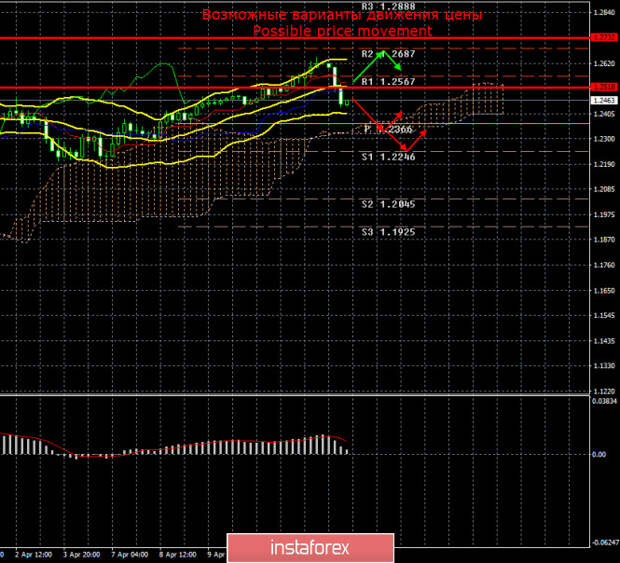Click the 'Possible price movement' title text
The height and width of the screenshot is (563, 620).
click(342, 31)
